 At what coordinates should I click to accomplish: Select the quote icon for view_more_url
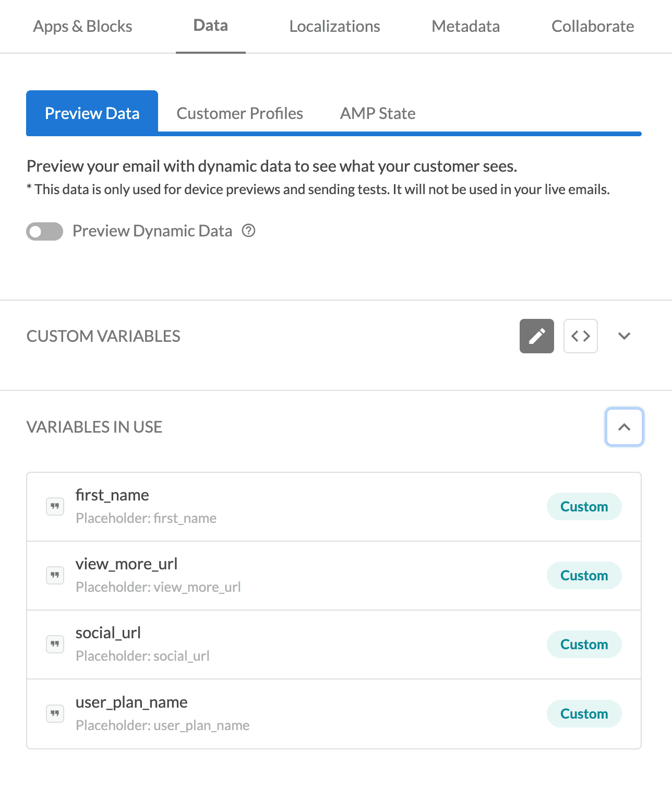pos(55,575)
